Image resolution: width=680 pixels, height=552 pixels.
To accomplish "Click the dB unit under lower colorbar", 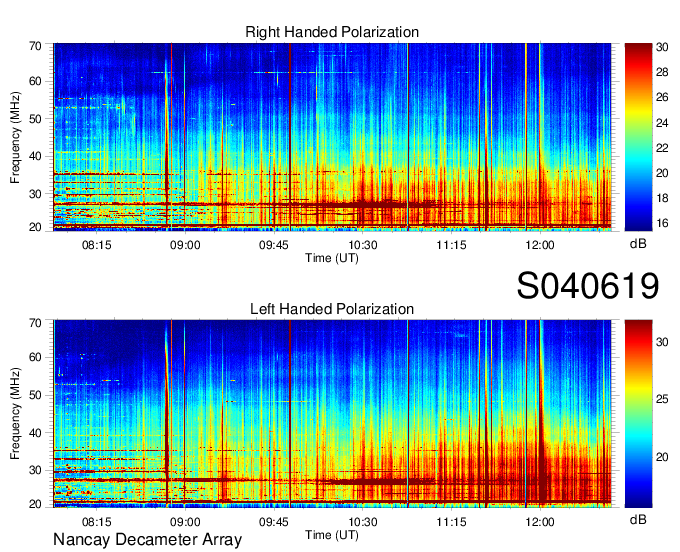I will tap(638, 519).
